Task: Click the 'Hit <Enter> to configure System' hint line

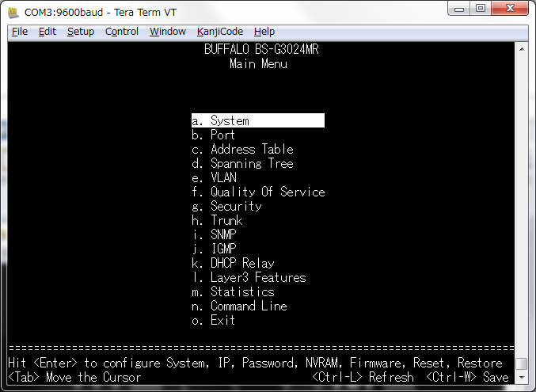Action: click(256, 363)
